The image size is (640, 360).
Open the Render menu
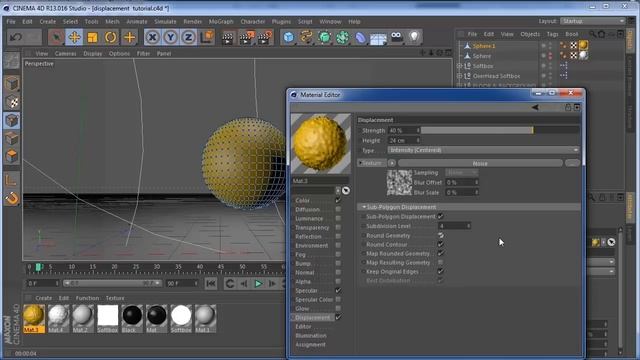[x=192, y=22]
